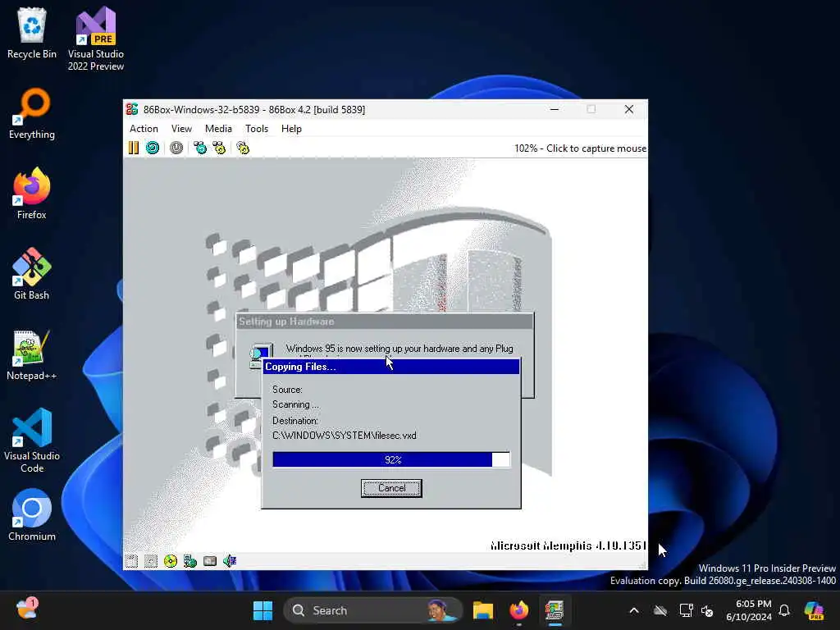Minimize the 86Box window
The height and width of the screenshot is (630, 840).
(555, 109)
